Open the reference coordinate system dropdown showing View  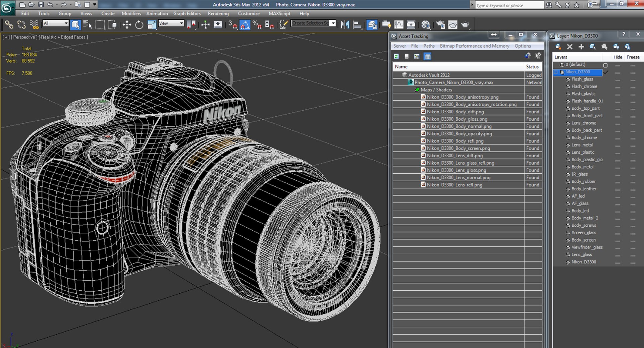point(171,23)
